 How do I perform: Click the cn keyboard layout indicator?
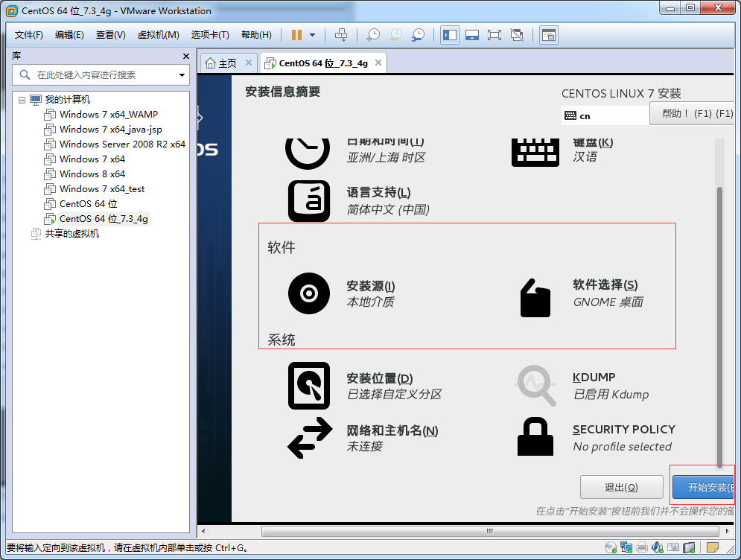(x=605, y=115)
